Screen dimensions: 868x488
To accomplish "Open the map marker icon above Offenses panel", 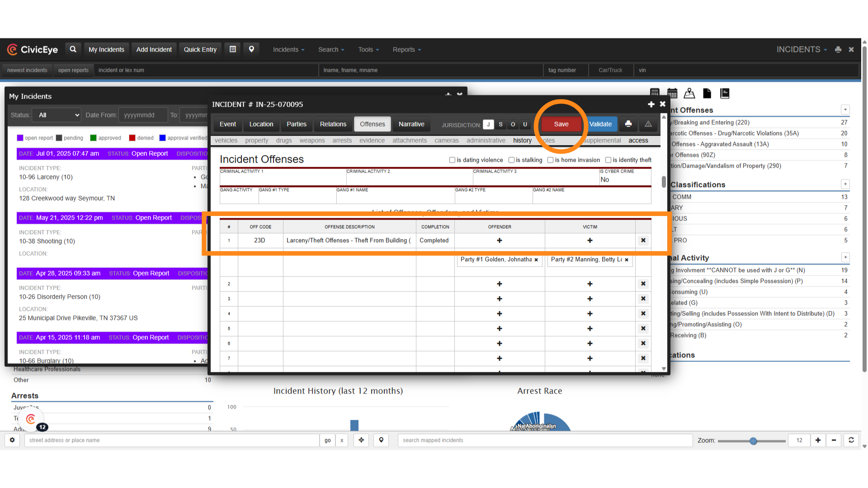I will [689, 94].
